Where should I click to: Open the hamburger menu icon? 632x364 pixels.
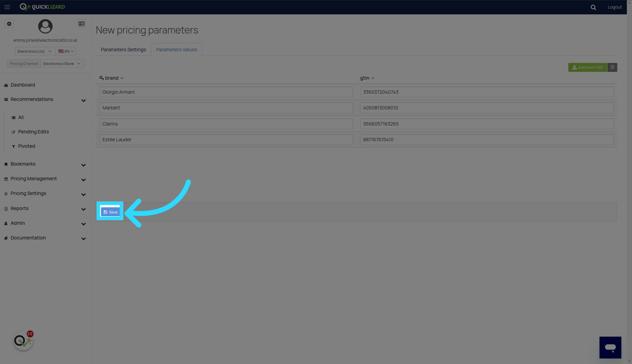[7, 7]
